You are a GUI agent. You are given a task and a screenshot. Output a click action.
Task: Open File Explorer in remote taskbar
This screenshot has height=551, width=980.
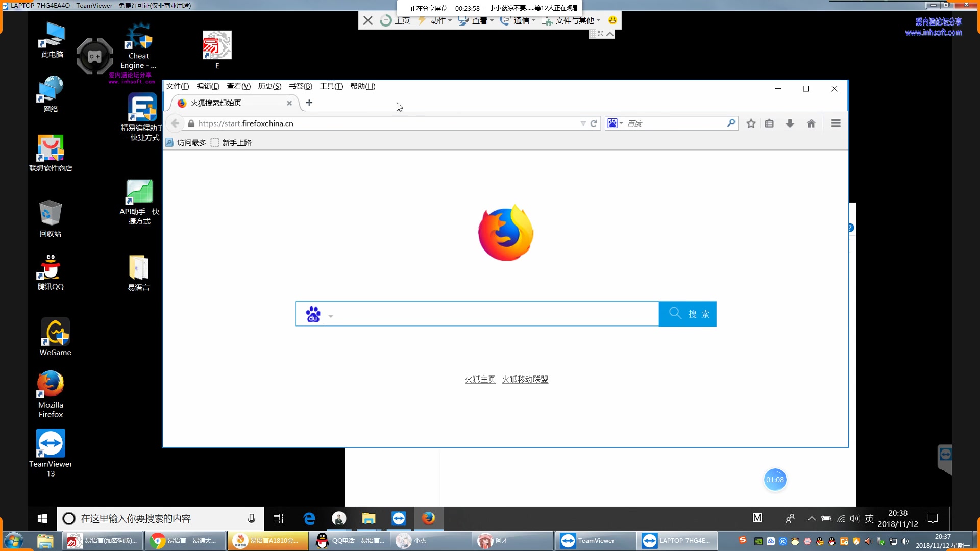[x=369, y=518]
